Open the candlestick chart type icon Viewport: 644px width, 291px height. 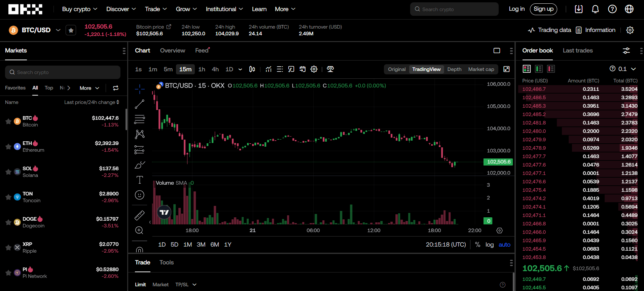click(252, 69)
